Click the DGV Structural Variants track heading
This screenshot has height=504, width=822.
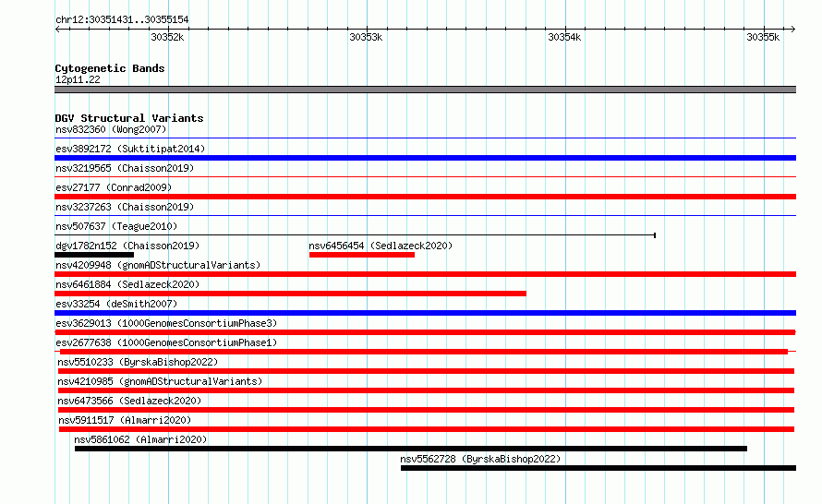pyautogui.click(x=129, y=118)
